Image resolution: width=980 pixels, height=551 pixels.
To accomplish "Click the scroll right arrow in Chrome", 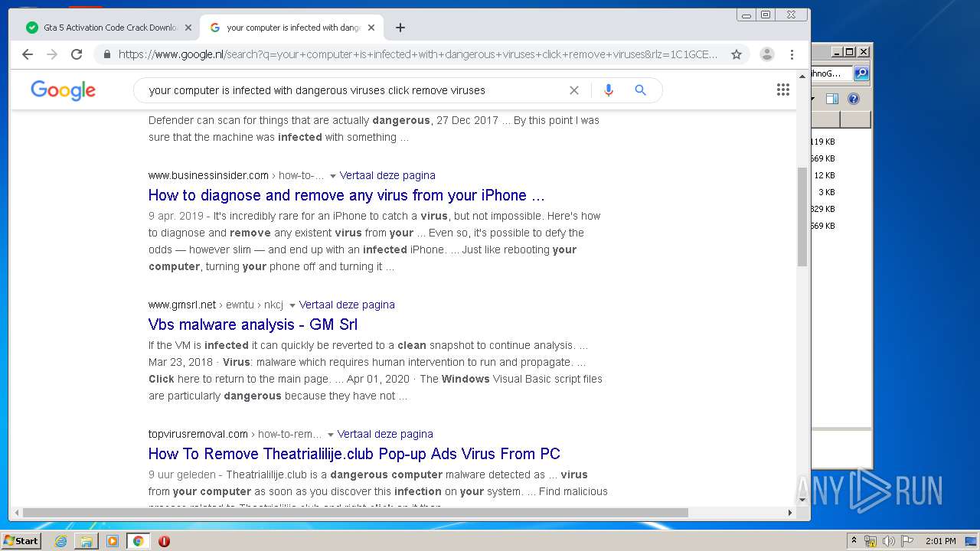I will (x=790, y=513).
